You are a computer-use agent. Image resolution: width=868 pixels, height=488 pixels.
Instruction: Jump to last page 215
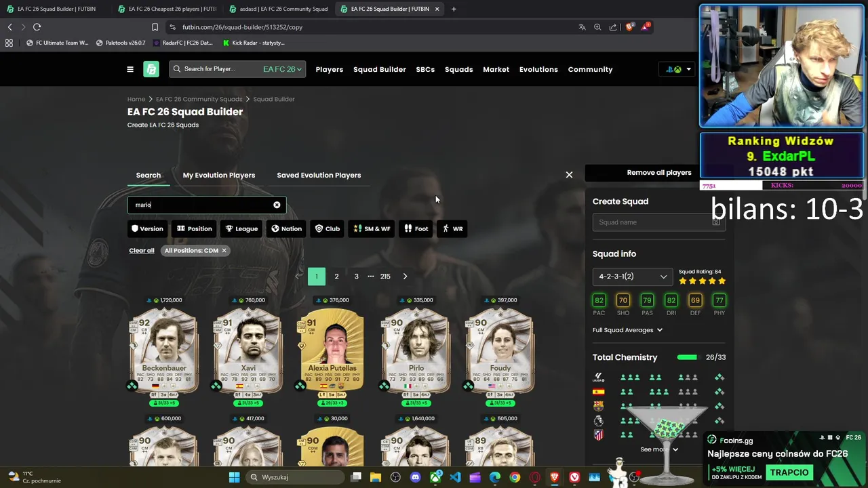point(385,277)
